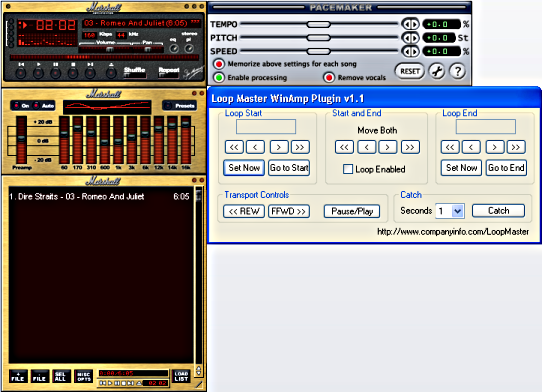Open LOAD LIST playlist menu
Viewport: 542px width, 392px height.
pyautogui.click(x=181, y=376)
